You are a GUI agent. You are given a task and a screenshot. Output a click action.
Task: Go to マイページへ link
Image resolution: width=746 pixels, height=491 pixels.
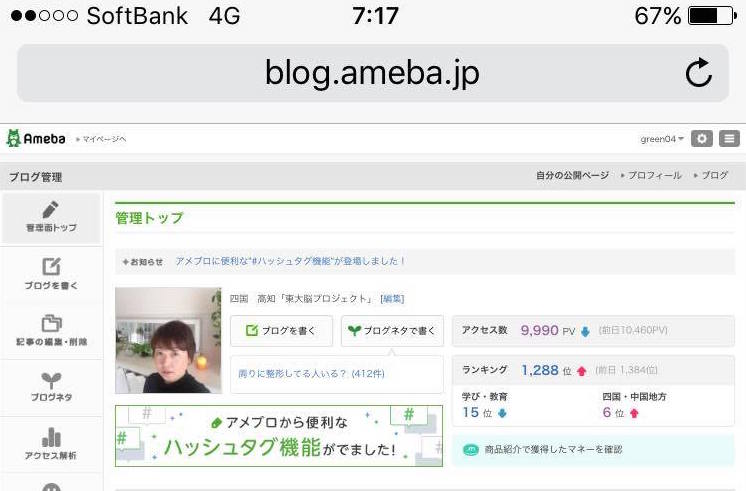pyautogui.click(x=101, y=139)
